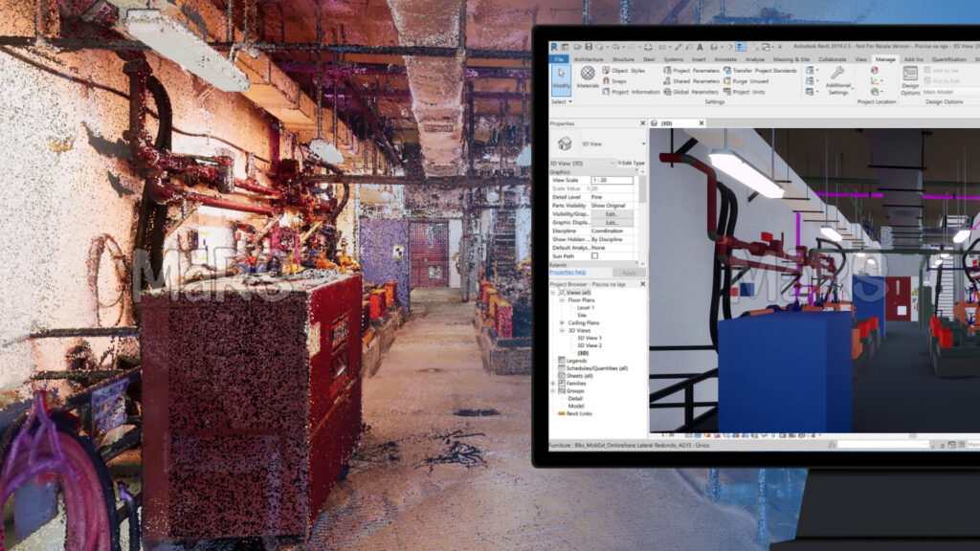
Task: Open Project Parameters
Action: click(691, 71)
